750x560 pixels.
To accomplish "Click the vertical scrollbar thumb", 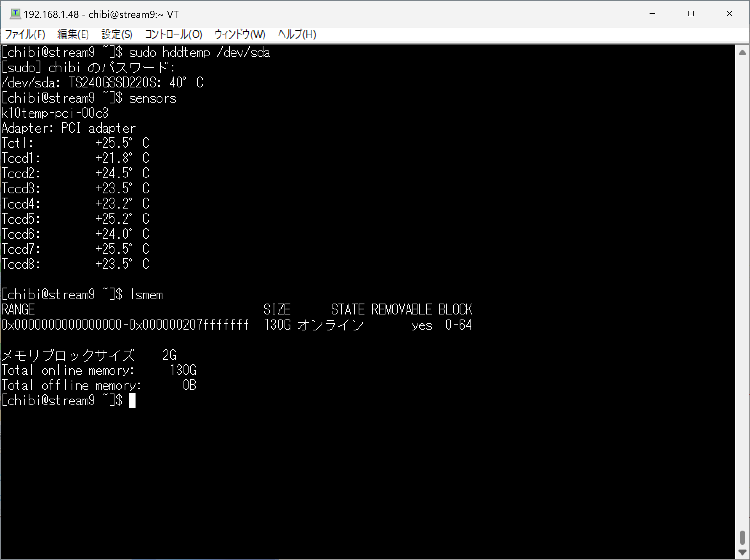I will coord(742,537).
